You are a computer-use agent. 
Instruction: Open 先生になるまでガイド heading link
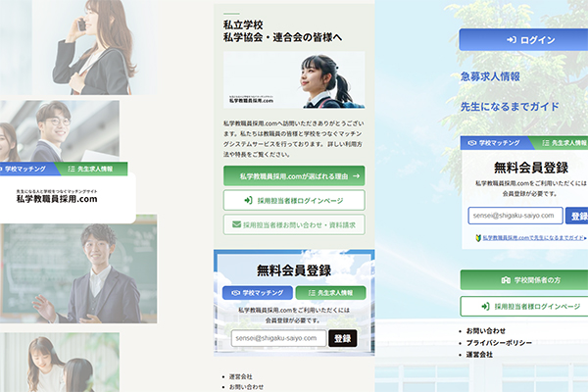point(510,107)
